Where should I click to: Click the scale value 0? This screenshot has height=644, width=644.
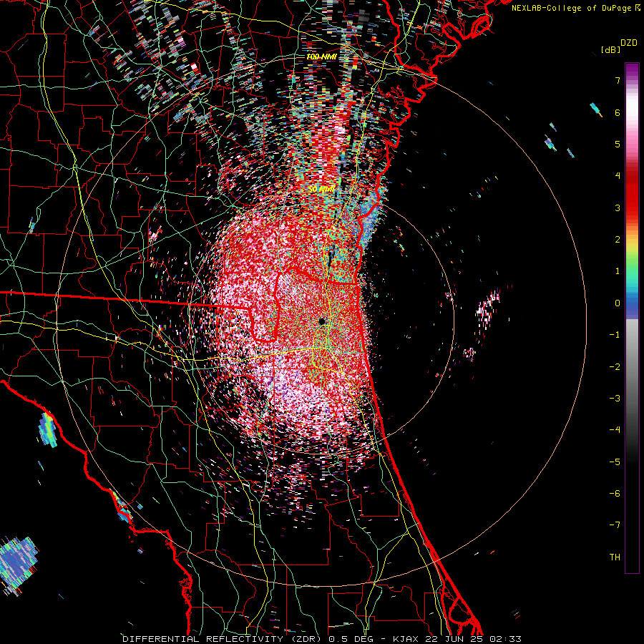coord(618,303)
